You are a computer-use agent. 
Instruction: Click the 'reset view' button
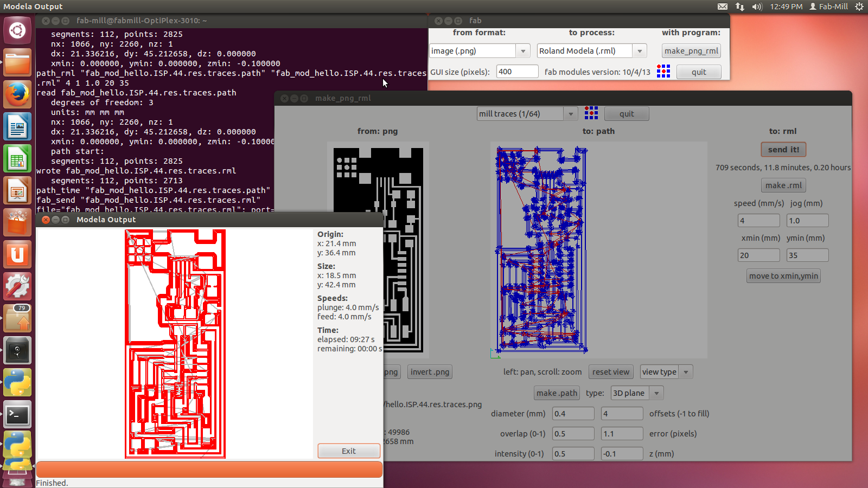tap(611, 372)
